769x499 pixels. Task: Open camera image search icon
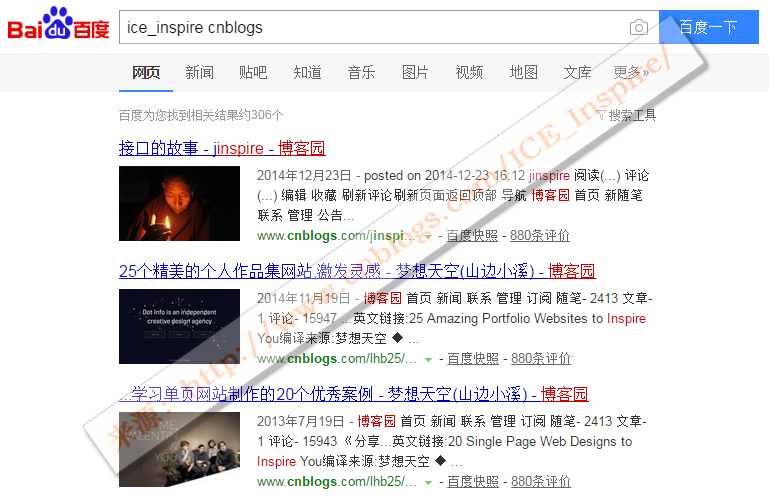coord(639,27)
